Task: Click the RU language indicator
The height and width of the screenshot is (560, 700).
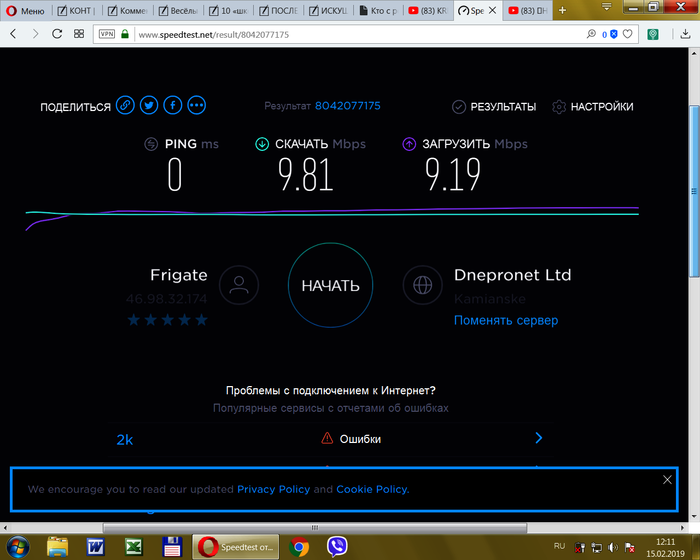Action: pyautogui.click(x=559, y=546)
